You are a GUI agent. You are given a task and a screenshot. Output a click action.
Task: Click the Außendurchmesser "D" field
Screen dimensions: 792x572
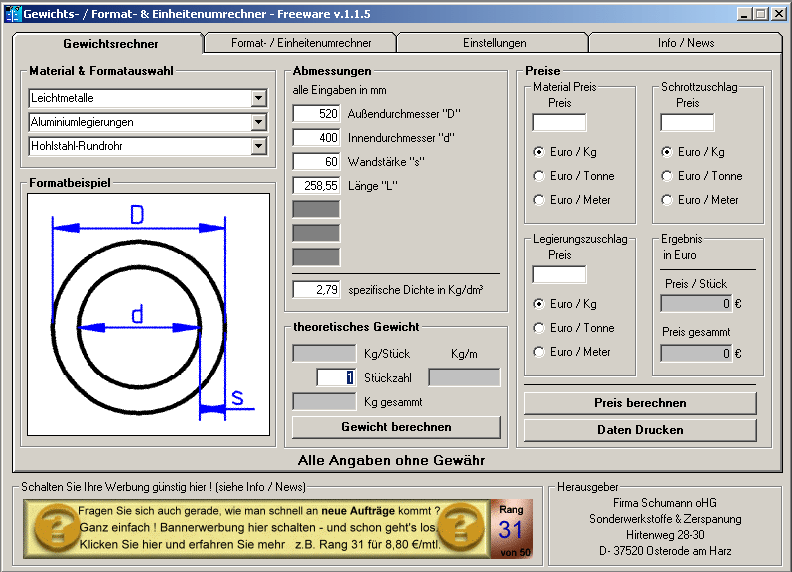point(316,114)
